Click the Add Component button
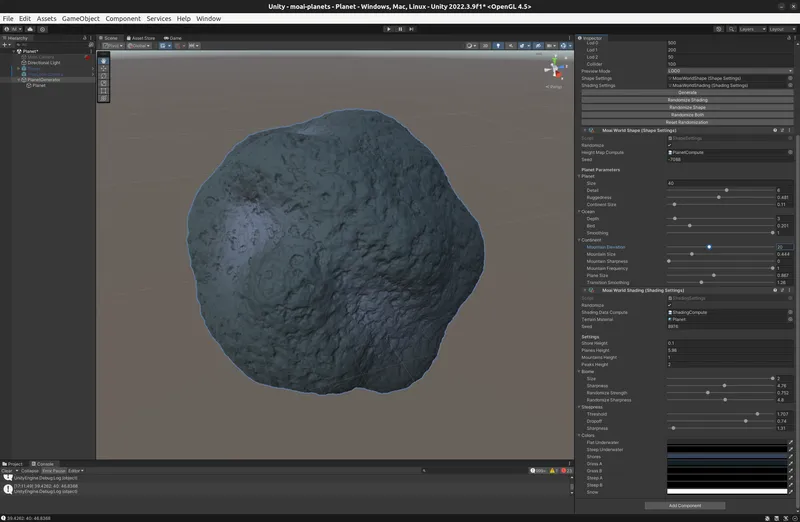Image resolution: width=800 pixels, height=522 pixels. pyautogui.click(x=686, y=505)
